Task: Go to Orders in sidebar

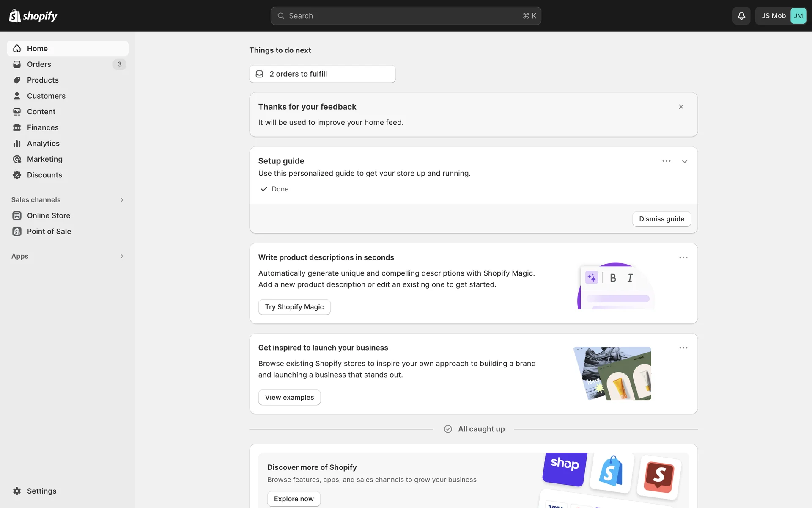Action: pos(39,64)
